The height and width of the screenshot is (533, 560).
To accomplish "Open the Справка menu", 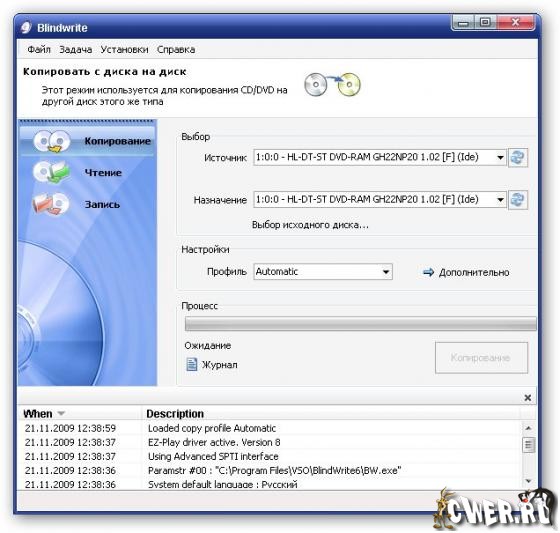I will (x=176, y=49).
